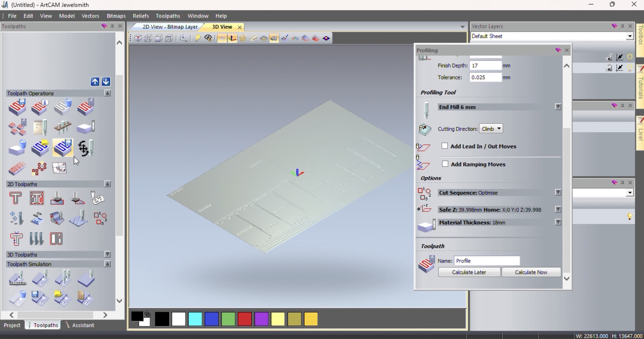The image size is (644, 339).
Task: Toggle first vector layer light bulb visibility
Action: coord(630,57)
